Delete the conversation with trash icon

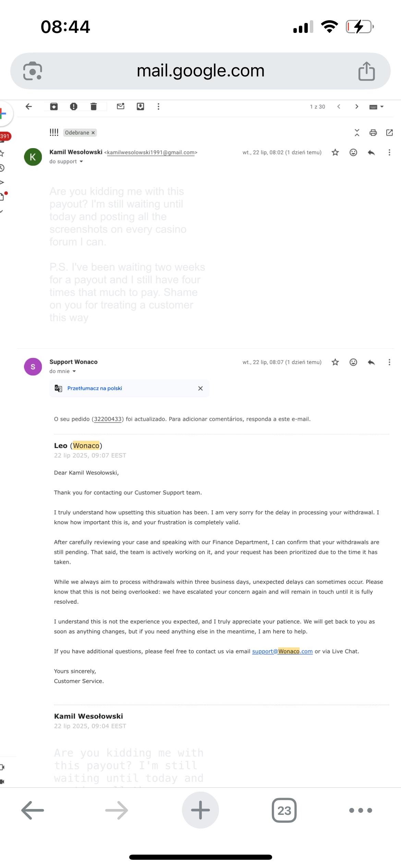[x=94, y=107]
